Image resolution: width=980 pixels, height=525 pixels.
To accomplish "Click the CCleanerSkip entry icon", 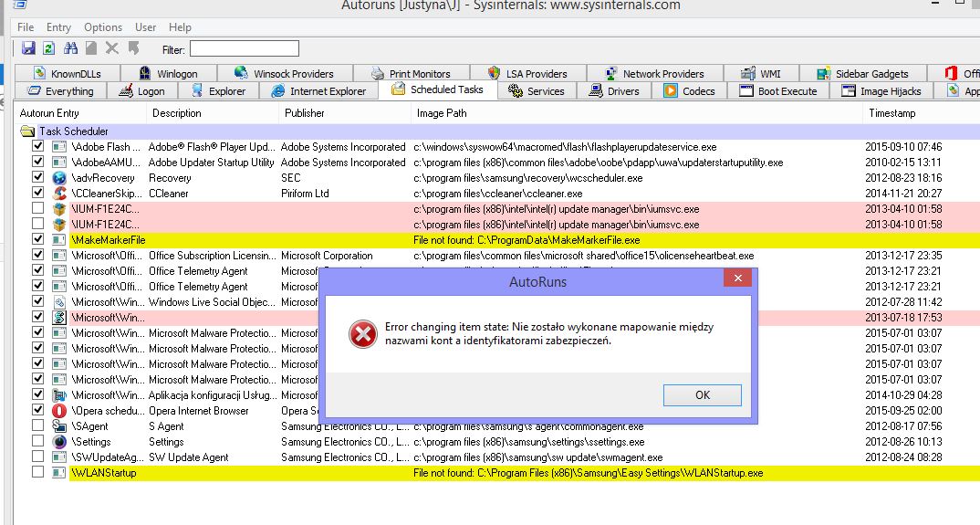I will 59,194.
